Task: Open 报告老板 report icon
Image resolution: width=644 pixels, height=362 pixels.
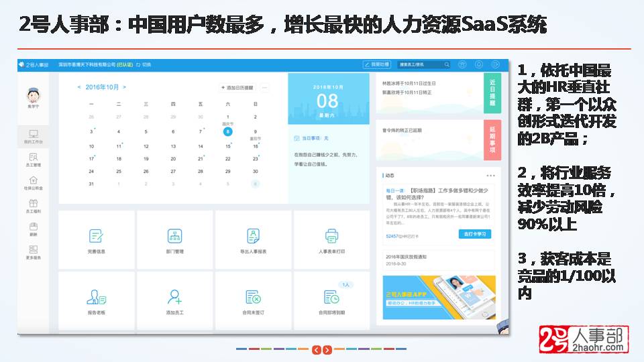Action: click(x=96, y=297)
